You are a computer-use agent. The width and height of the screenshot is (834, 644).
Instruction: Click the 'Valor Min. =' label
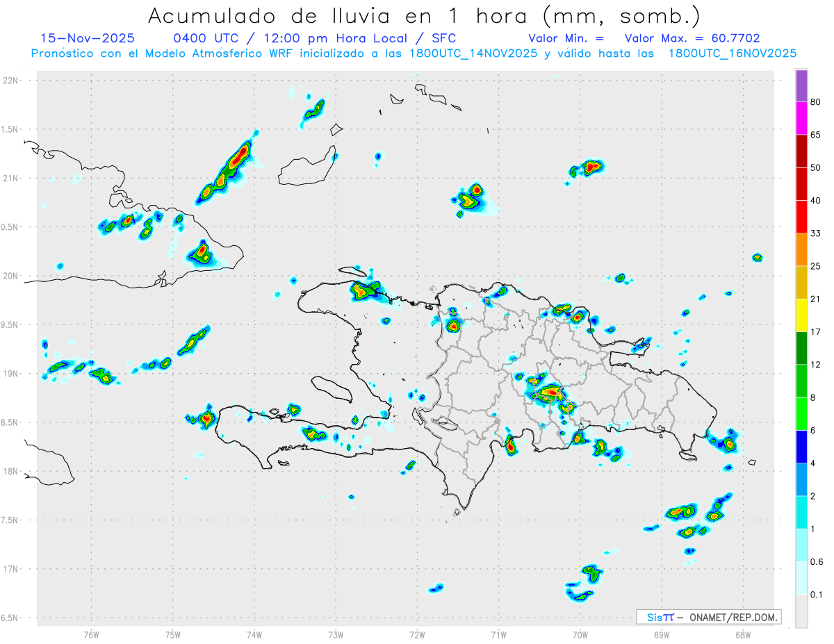[x=566, y=38]
